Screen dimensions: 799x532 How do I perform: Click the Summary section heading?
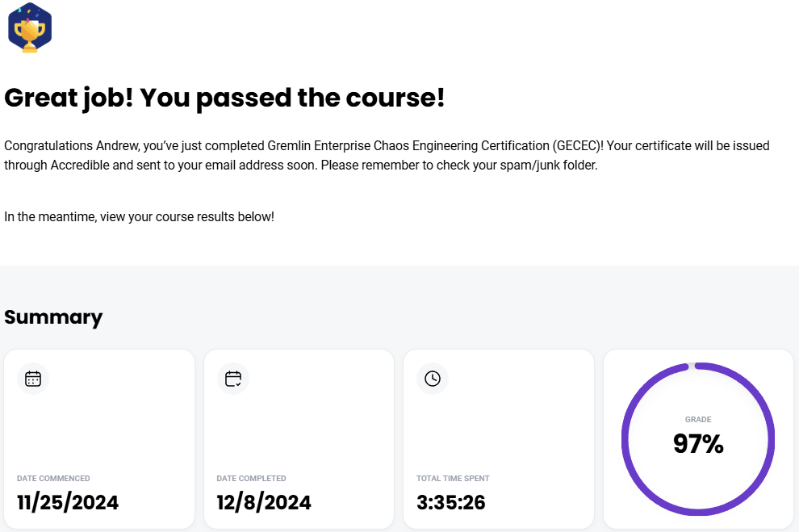click(53, 317)
